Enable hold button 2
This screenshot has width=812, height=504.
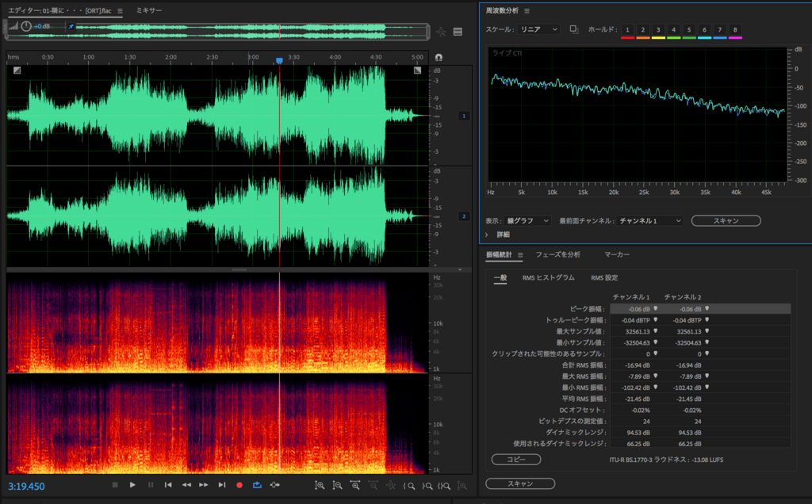click(x=642, y=29)
